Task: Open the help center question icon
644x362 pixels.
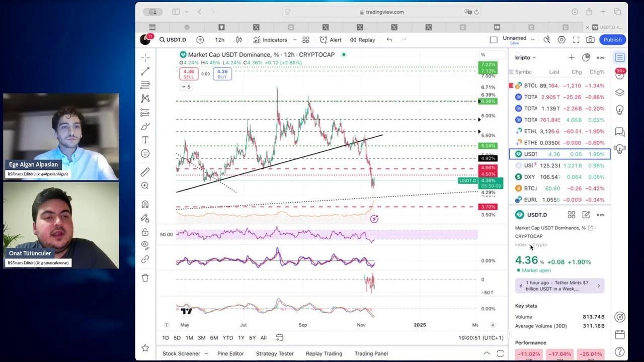Action: pos(620,352)
